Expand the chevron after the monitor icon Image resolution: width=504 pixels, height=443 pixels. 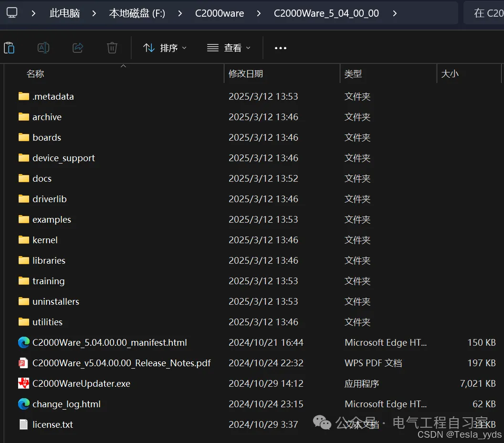[x=33, y=13]
